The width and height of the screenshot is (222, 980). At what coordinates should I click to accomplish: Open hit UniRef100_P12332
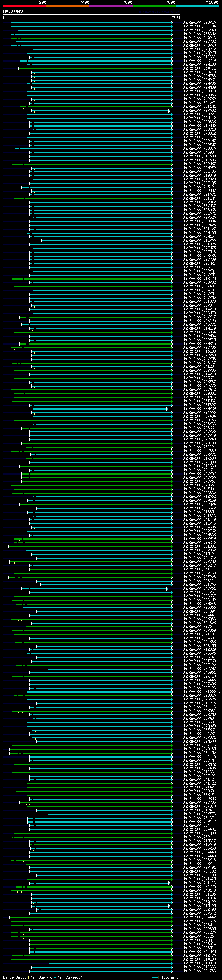tap(199, 57)
